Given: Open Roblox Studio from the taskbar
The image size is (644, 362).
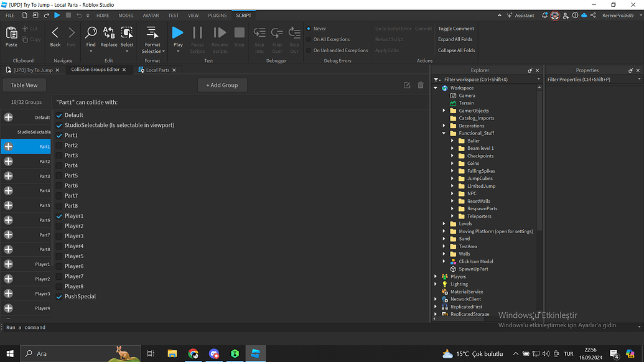Looking at the screenshot, I should [x=256, y=353].
